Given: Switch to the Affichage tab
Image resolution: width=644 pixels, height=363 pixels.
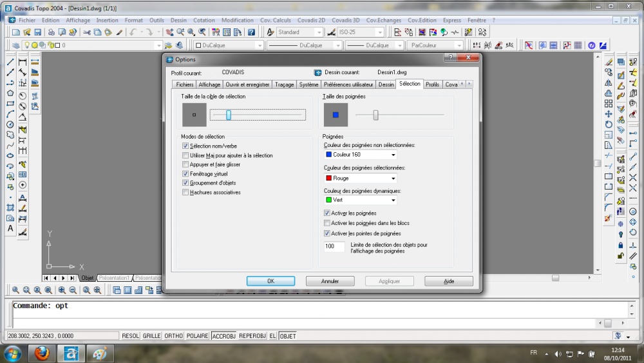Looking at the screenshot, I should [x=209, y=84].
